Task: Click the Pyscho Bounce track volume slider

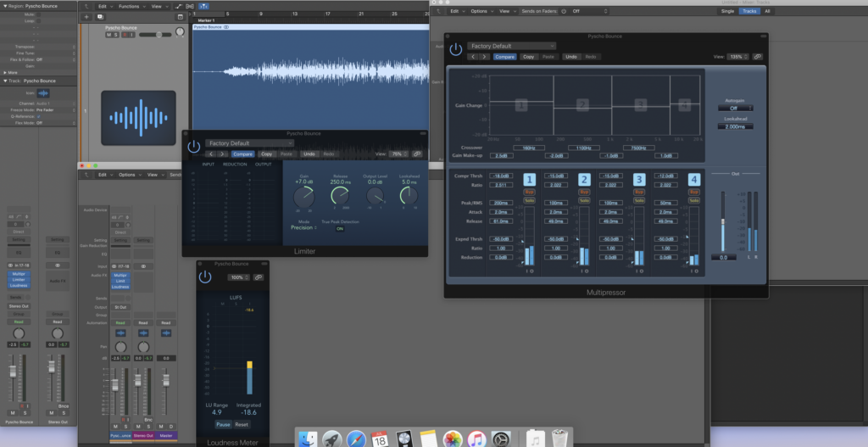Action: coord(155,35)
